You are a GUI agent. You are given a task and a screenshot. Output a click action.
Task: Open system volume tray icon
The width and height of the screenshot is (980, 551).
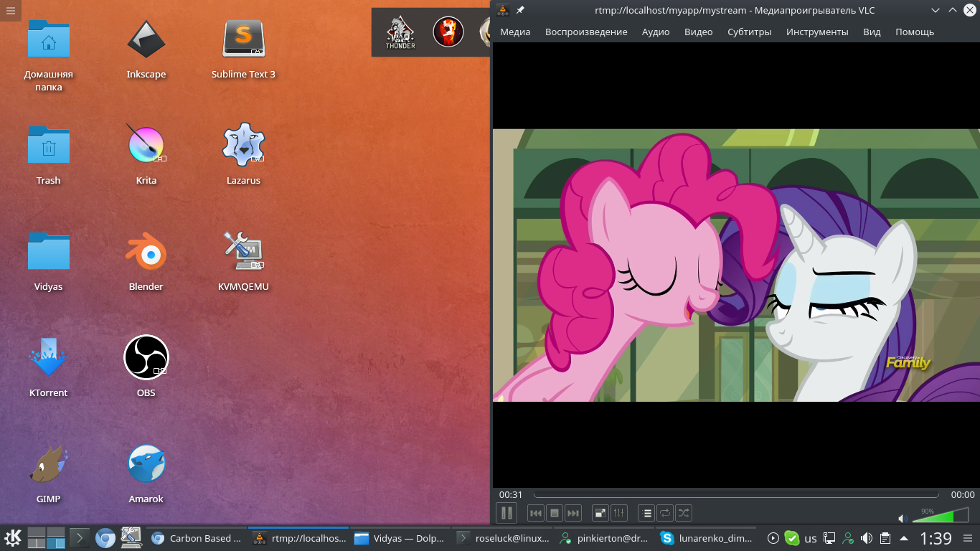pyautogui.click(x=867, y=538)
